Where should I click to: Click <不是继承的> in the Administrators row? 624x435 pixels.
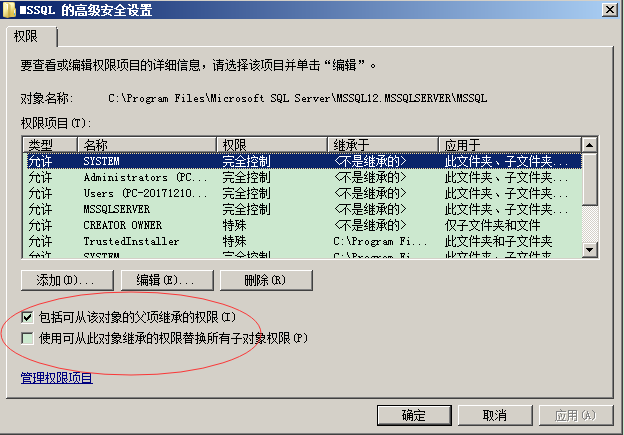(370, 178)
